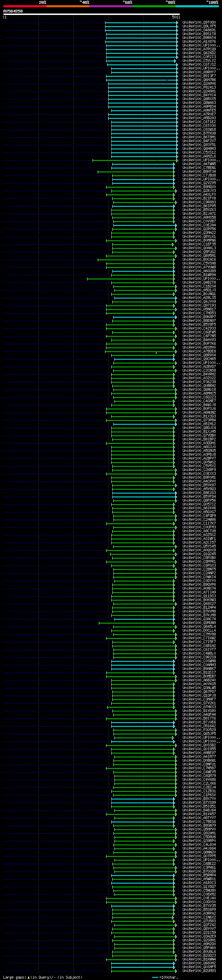Open hit UniRef100_O48691
The width and height of the screenshot is (222, 980).
[x=199, y=30]
